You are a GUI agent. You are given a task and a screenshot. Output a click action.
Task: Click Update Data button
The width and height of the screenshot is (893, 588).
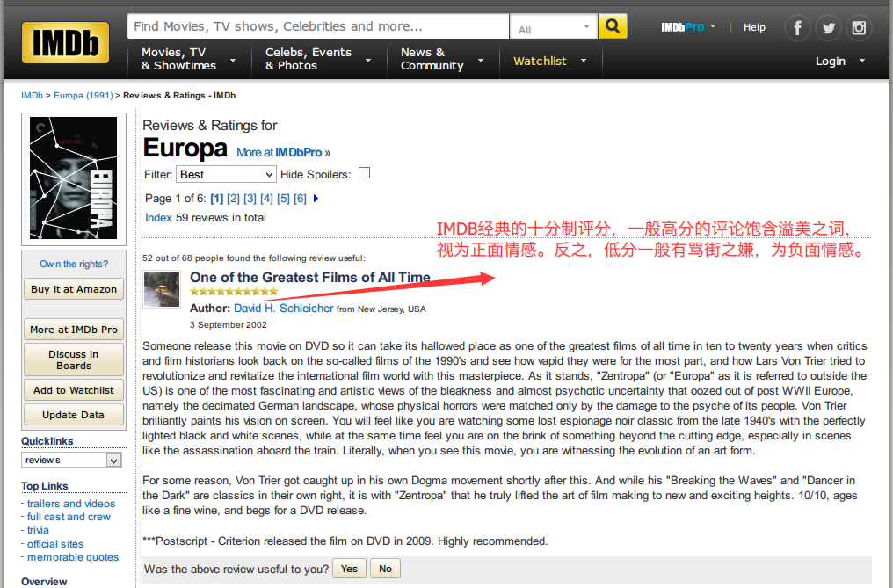coord(74,415)
